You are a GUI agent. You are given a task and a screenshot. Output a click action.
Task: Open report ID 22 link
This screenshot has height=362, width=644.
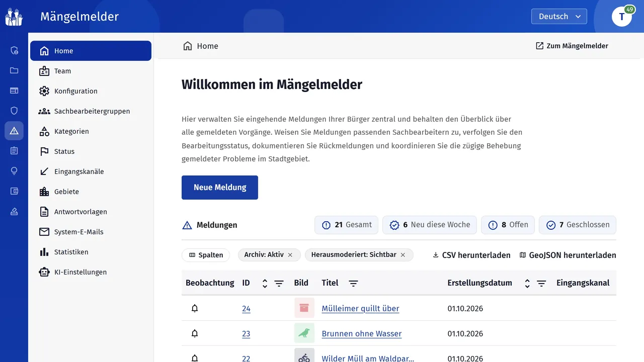[x=246, y=358]
